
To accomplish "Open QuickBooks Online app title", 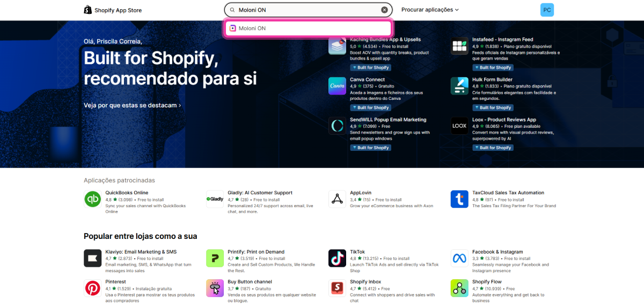I will (127, 193).
